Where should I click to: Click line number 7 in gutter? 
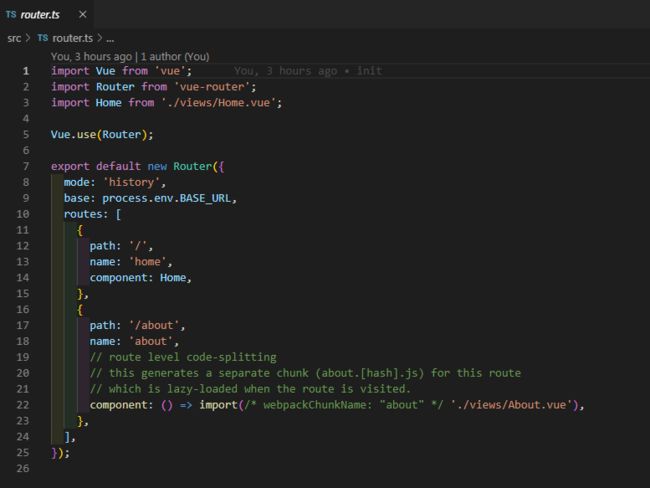click(26, 166)
